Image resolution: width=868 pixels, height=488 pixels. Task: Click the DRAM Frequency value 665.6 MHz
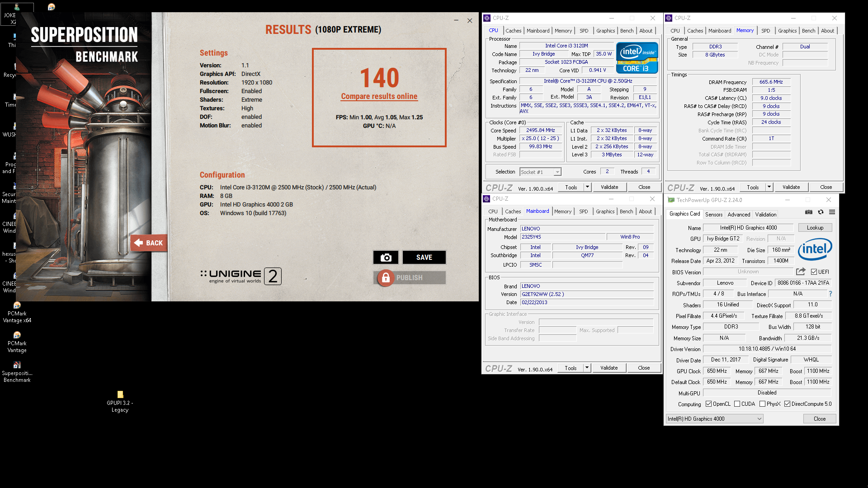[x=771, y=82]
